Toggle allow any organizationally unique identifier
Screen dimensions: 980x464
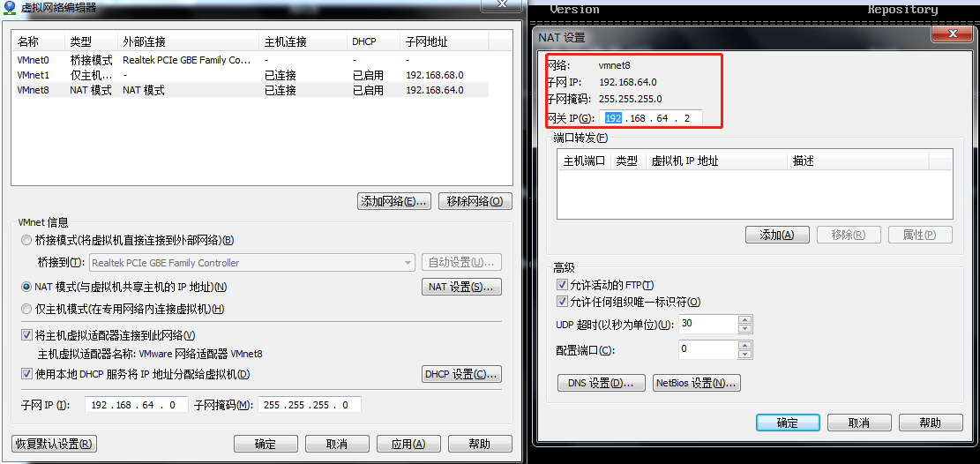point(561,302)
